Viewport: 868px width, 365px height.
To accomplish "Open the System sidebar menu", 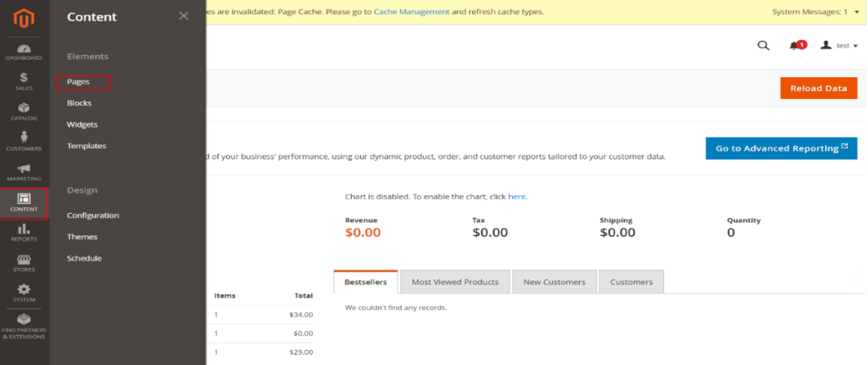I will click(x=24, y=292).
